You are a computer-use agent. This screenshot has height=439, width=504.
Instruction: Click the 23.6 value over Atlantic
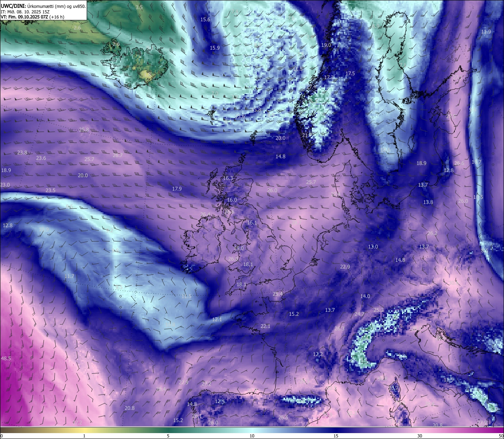[x=41, y=158]
